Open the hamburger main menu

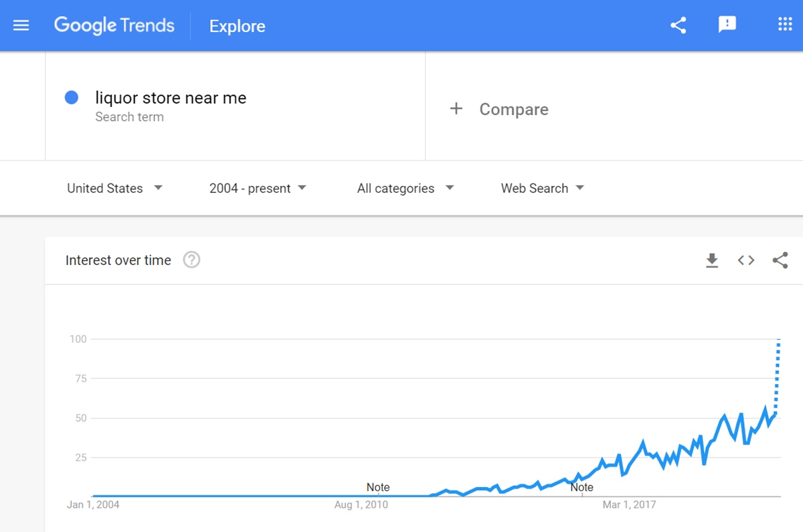(x=21, y=25)
